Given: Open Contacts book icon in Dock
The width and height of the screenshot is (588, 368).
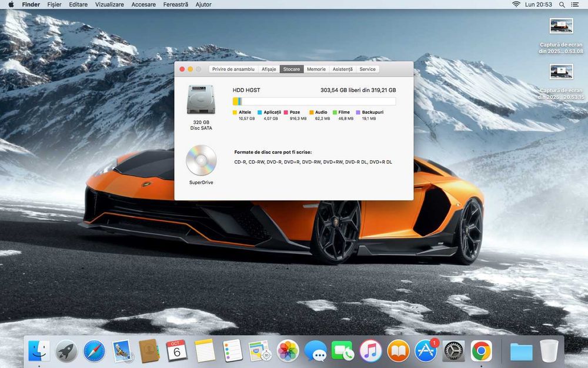Looking at the screenshot, I should pos(149,352).
